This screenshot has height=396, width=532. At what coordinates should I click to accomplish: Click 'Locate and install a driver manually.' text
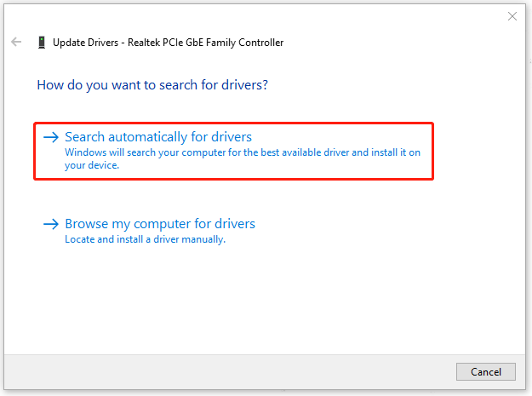click(146, 239)
